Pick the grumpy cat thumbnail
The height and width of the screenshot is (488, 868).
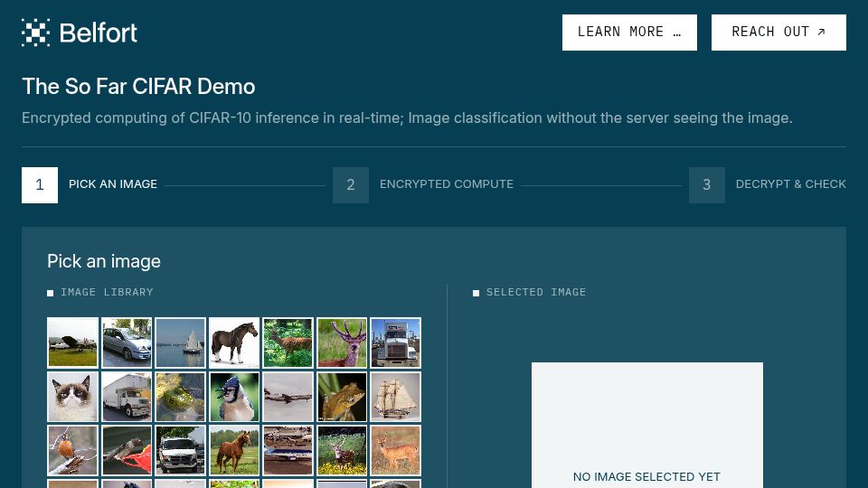[x=72, y=396]
